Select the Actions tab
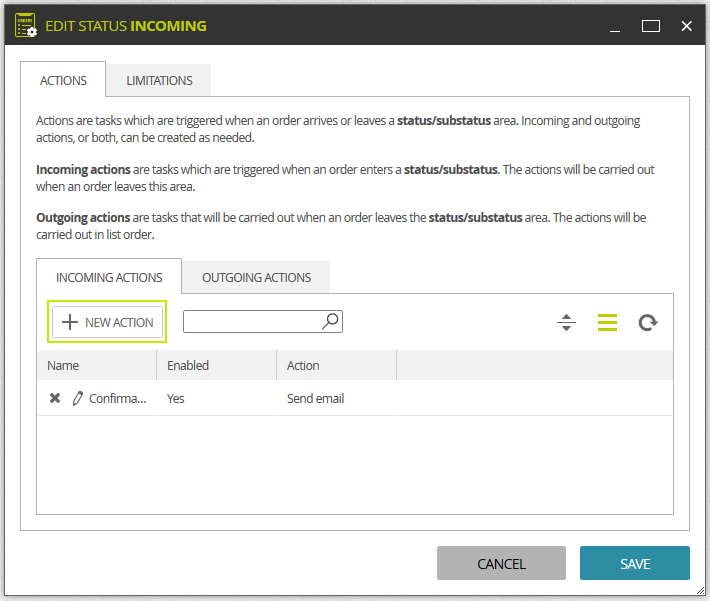This screenshot has height=601, width=710. [63, 80]
